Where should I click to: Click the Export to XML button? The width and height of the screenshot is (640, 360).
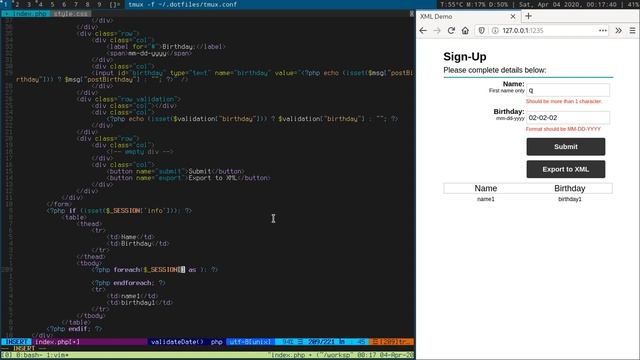click(566, 169)
